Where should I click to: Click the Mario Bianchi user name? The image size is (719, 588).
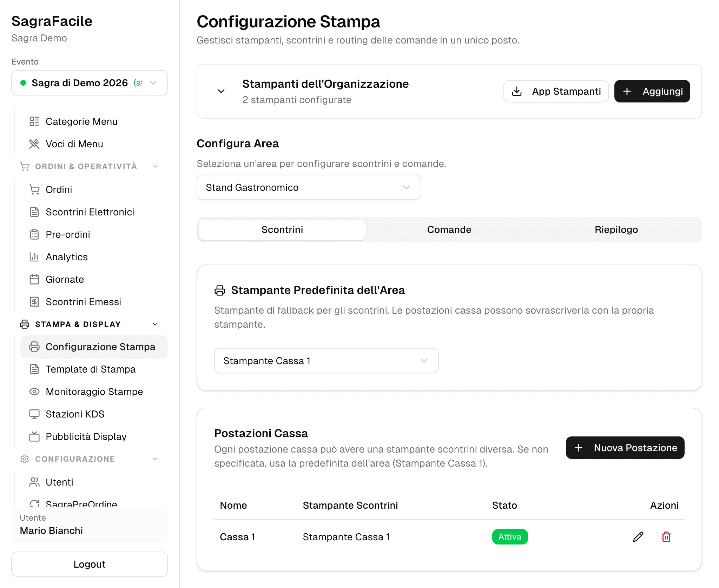[51, 530]
